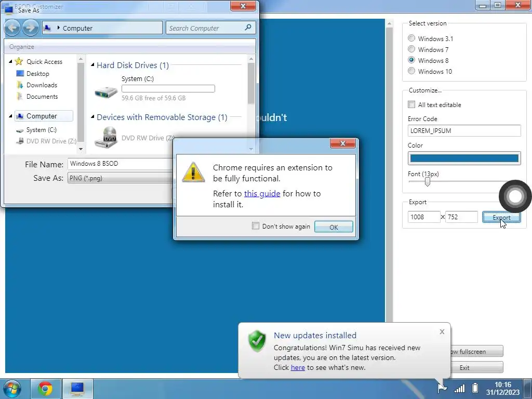Click the Downloads folder icon

[20, 85]
